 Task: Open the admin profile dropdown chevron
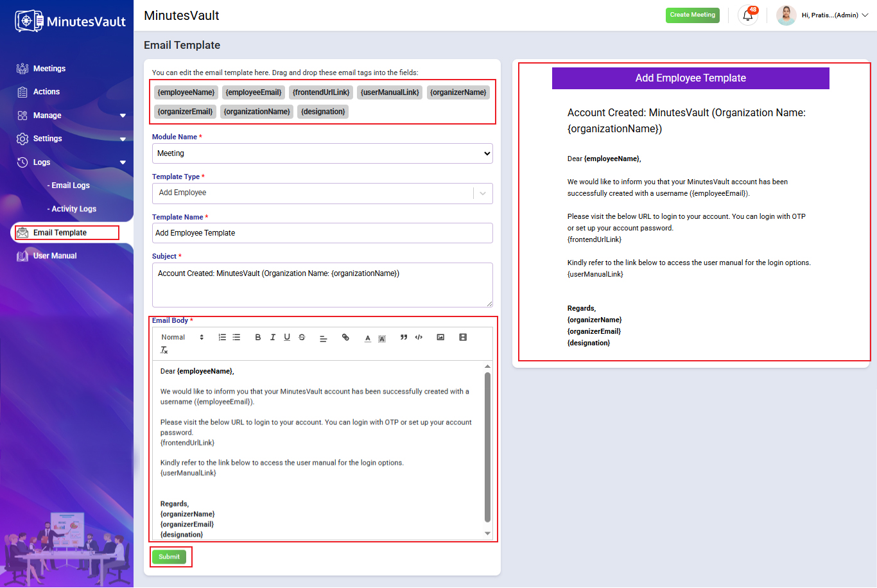(865, 15)
